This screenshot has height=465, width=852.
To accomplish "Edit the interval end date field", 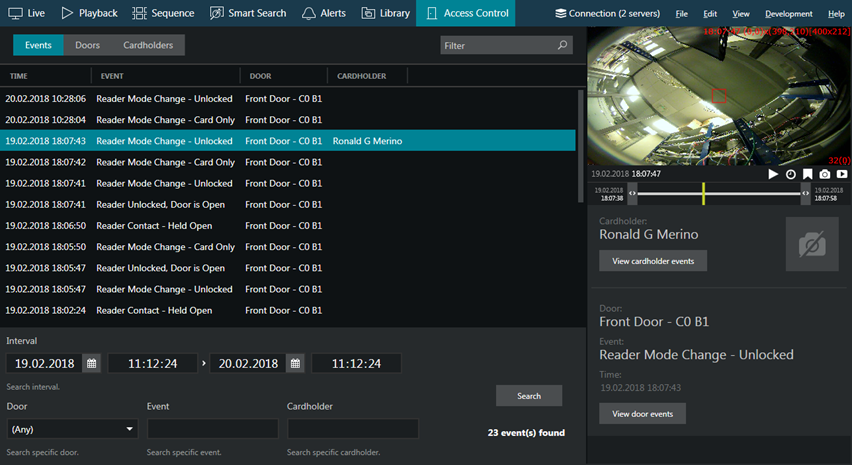I will pos(248,363).
